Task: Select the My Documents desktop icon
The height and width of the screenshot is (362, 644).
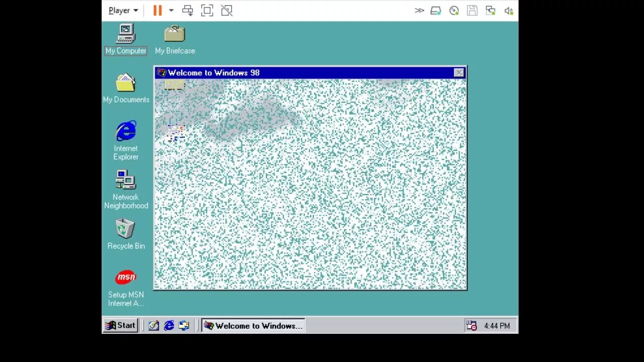Action: point(126,88)
